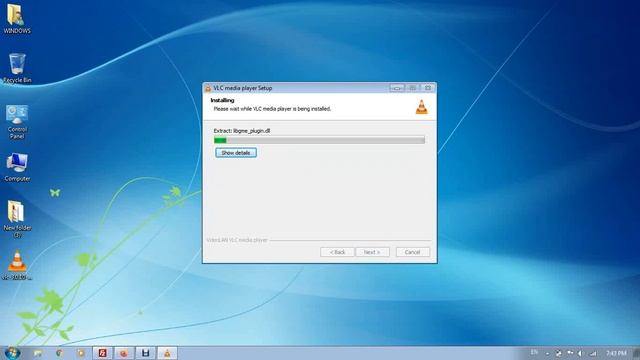Click 'Please wait while VLC media player' text
Viewport: 640px width, 360px height.
[x=272, y=109]
